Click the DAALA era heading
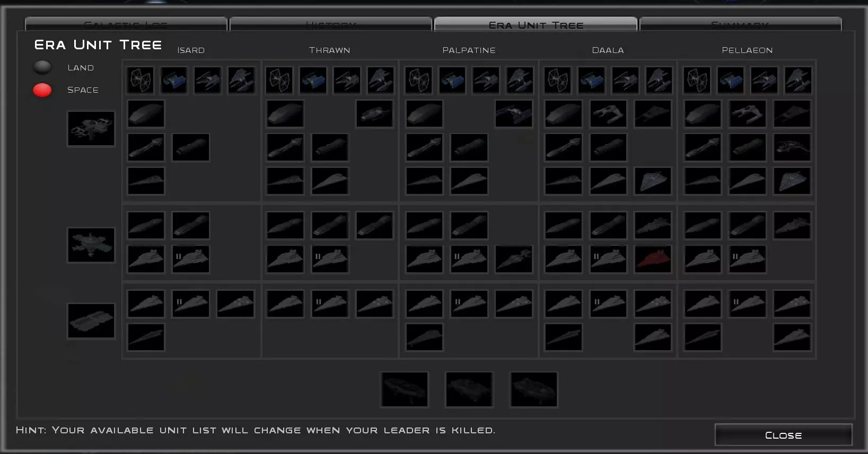The image size is (868, 454). click(x=608, y=50)
